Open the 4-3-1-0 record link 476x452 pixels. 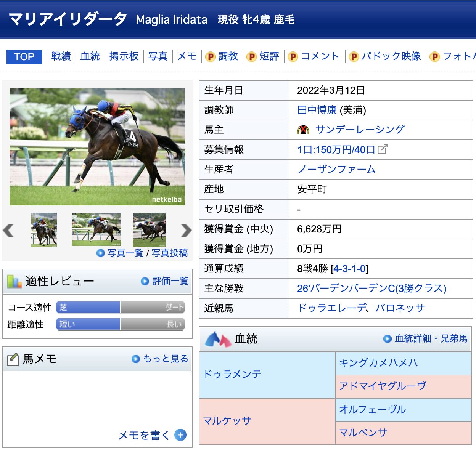click(x=349, y=269)
